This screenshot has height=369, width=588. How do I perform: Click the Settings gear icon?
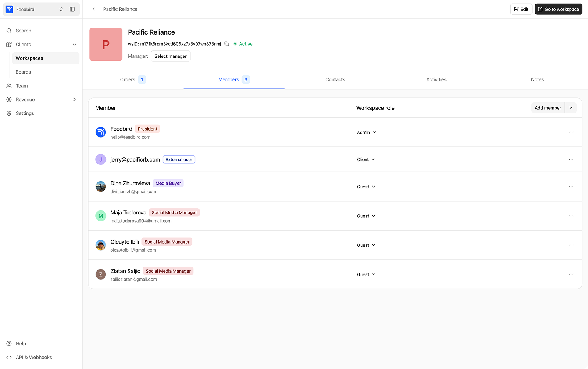coord(9,113)
